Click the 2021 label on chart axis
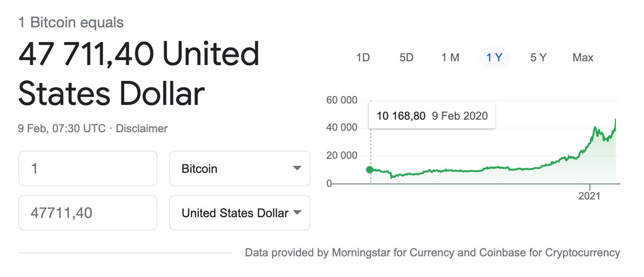This screenshot has width=644, height=277. (x=589, y=196)
